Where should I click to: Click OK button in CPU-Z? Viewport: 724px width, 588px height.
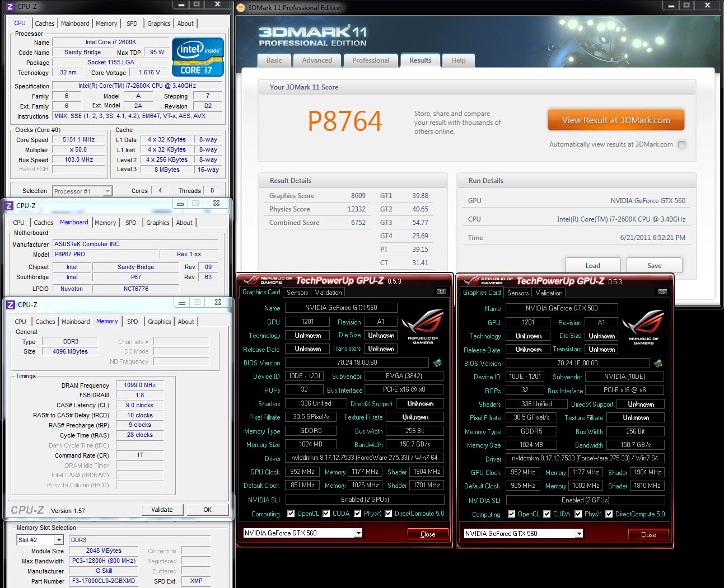click(x=208, y=510)
